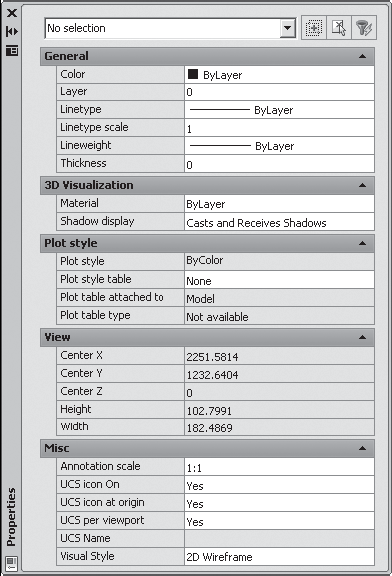This screenshot has height=576, width=392.
Task: Select the Shadow display label
Action: [97, 221]
